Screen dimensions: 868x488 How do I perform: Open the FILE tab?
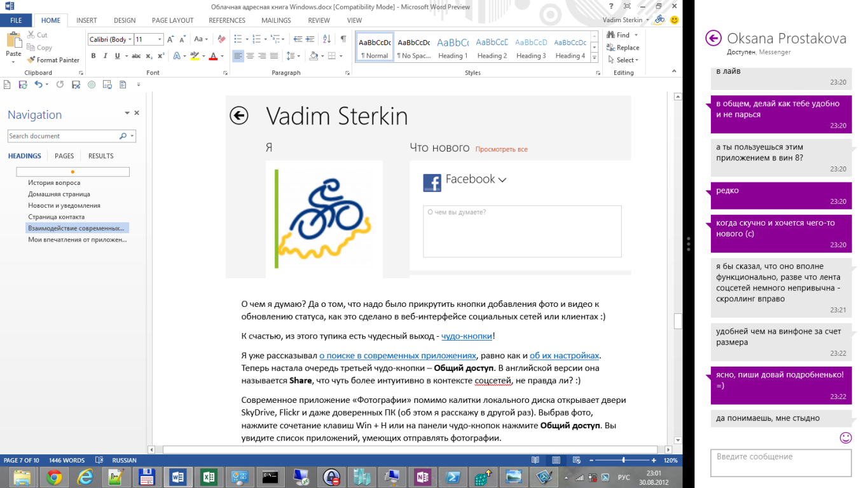[16, 20]
